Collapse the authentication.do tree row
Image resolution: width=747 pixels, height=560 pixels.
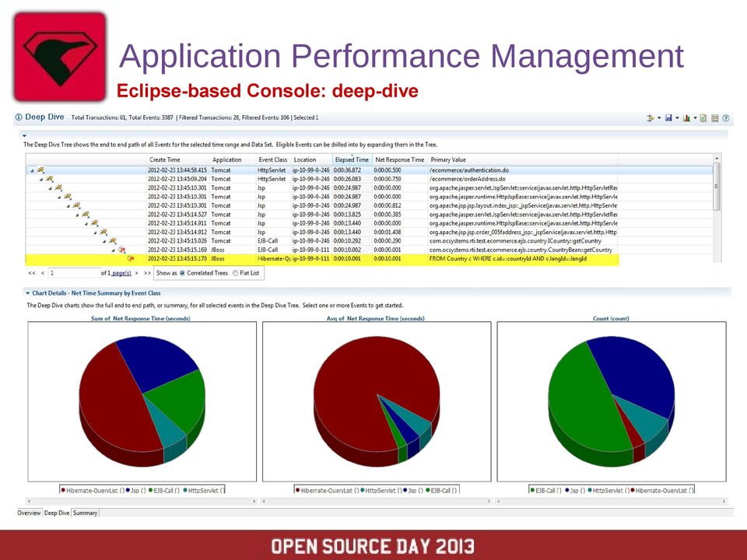point(33,170)
